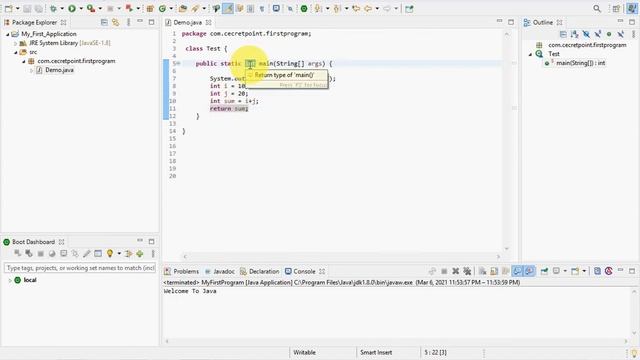Open dropdown next to Run button

(x=81, y=8)
